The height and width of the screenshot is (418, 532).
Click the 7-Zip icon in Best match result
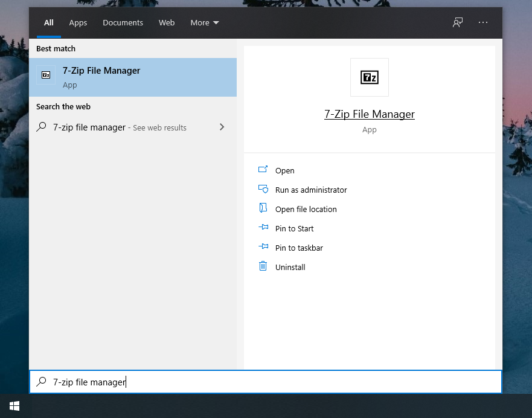46,75
